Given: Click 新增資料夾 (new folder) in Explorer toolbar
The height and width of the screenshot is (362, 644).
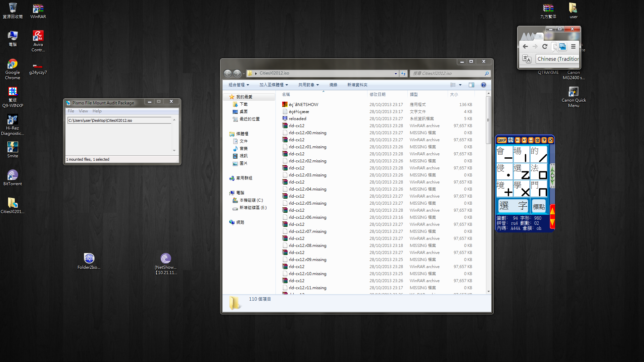Looking at the screenshot, I should coord(357,85).
